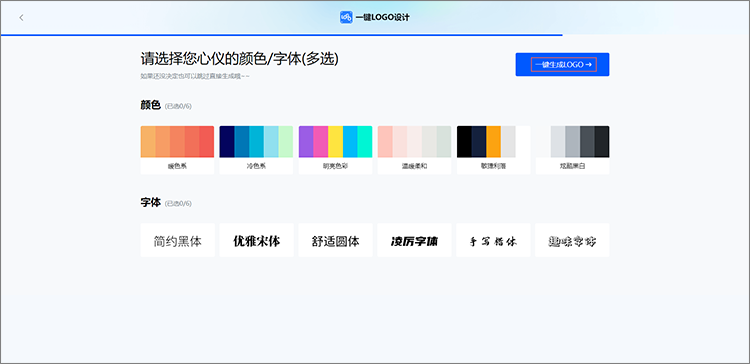Select the 简约黑体 font option
750x364 pixels.
[x=177, y=241]
